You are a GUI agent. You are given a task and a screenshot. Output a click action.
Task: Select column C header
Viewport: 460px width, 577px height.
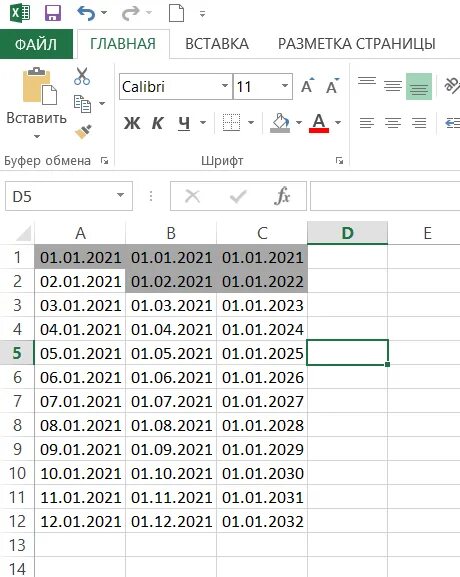(262, 233)
